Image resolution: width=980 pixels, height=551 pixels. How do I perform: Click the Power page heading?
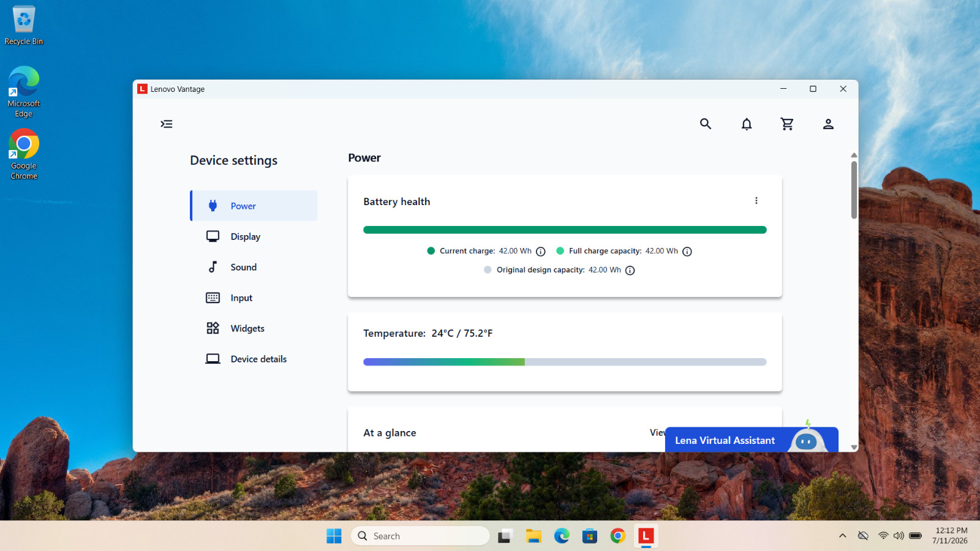tap(364, 158)
